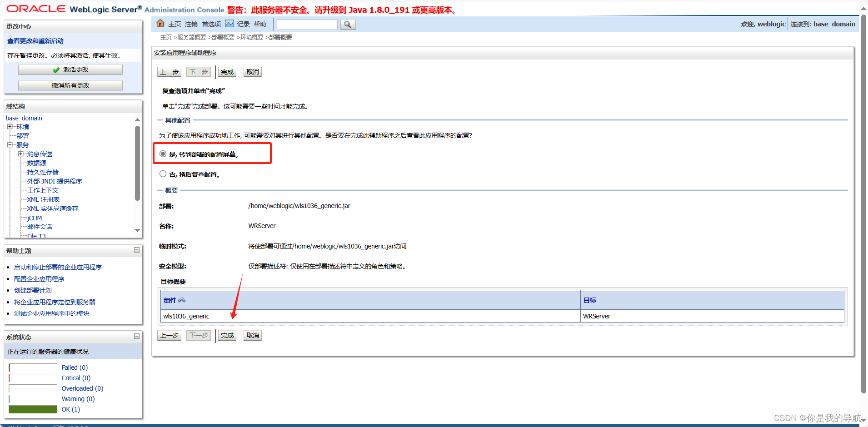Expand the 消息传送 tree node
This screenshot has height=427, width=868.
click(21, 154)
